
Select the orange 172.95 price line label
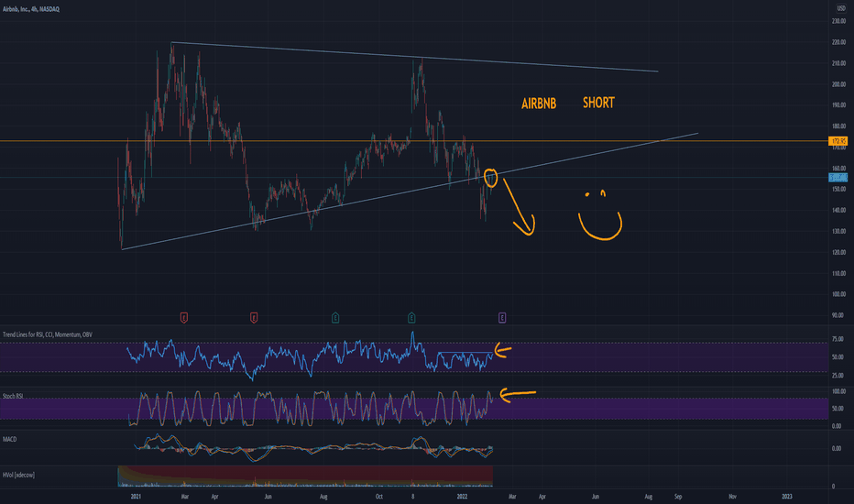(x=838, y=141)
